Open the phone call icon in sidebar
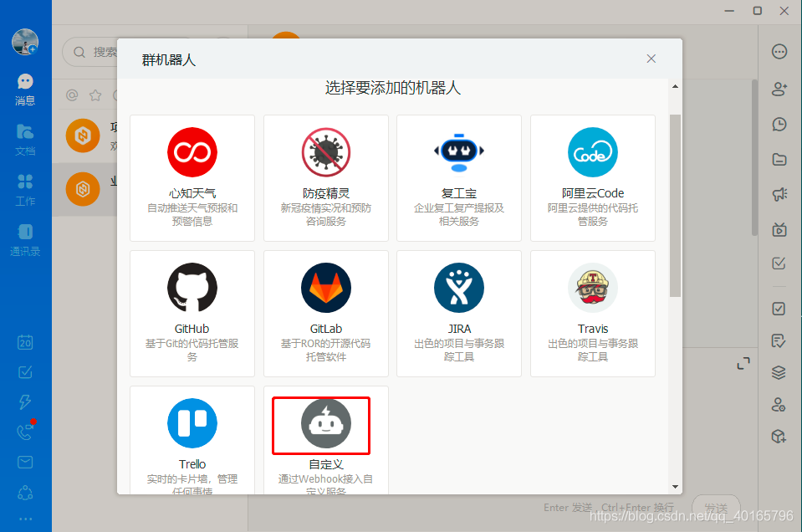Image resolution: width=802 pixels, height=532 pixels. tap(25, 432)
